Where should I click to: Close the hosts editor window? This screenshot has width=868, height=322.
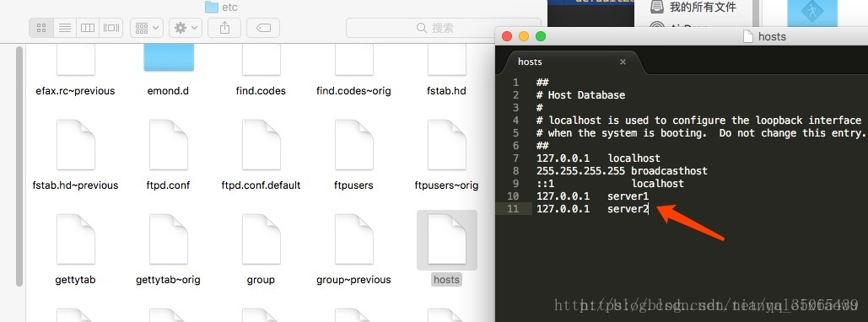click(506, 36)
